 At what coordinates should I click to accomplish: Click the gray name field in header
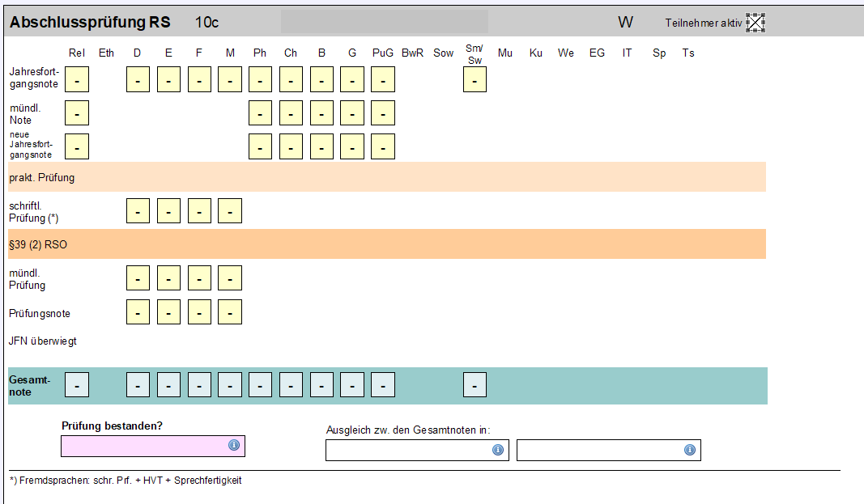(x=385, y=22)
